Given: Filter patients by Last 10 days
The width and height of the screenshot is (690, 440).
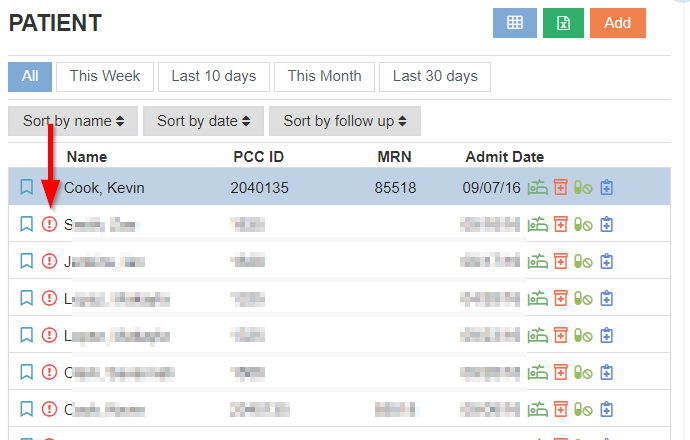Looking at the screenshot, I should (x=214, y=77).
